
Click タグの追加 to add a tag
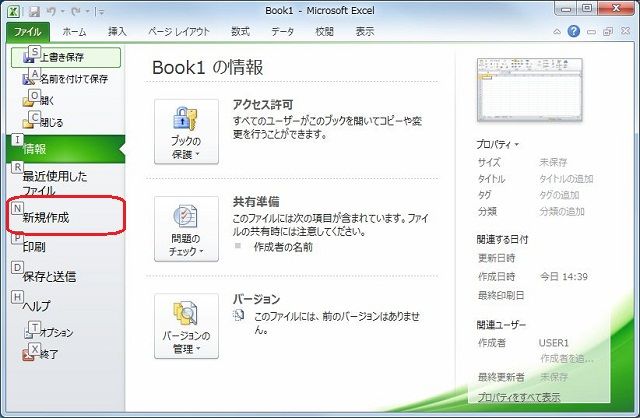[x=559, y=195]
